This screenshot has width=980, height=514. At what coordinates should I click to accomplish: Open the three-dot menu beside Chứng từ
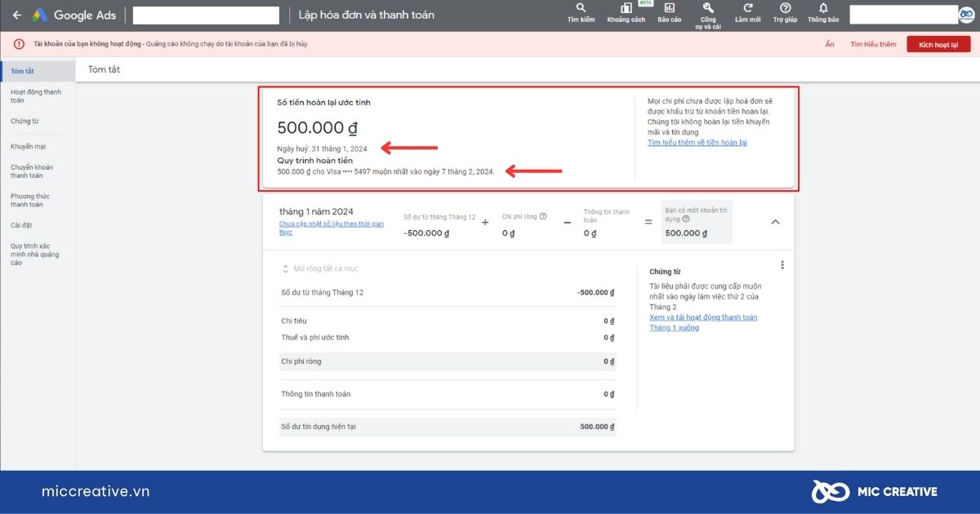(x=782, y=265)
